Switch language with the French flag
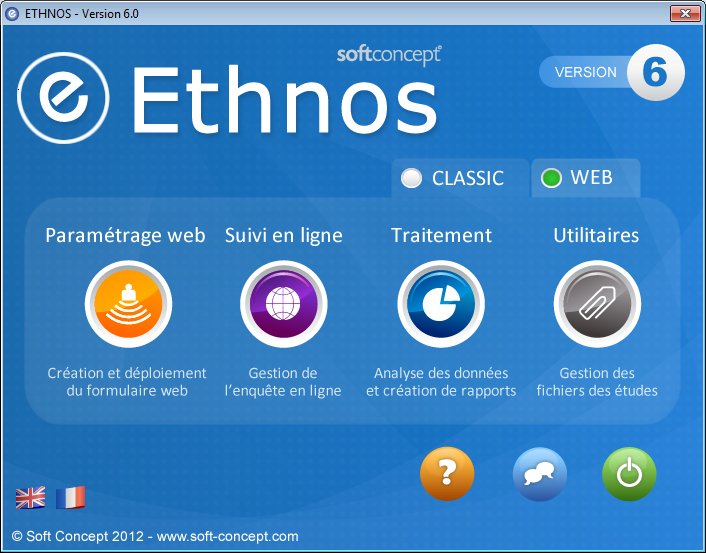 pyautogui.click(x=70, y=498)
